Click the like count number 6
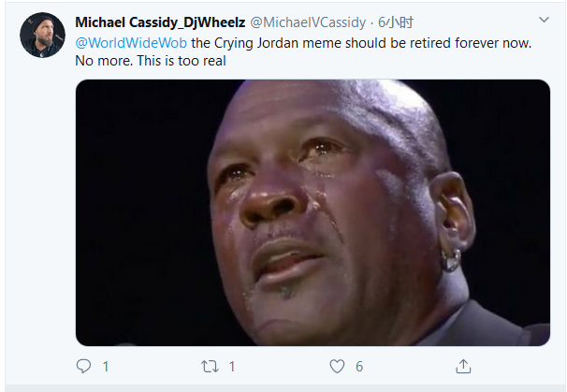Viewport: 567px width, 392px height. 358,366
